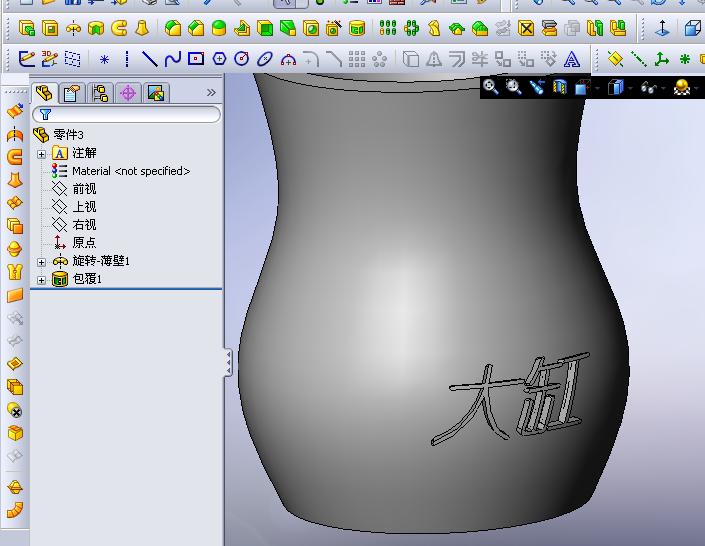Click the Delete Body box-with-X icon

tap(526, 28)
